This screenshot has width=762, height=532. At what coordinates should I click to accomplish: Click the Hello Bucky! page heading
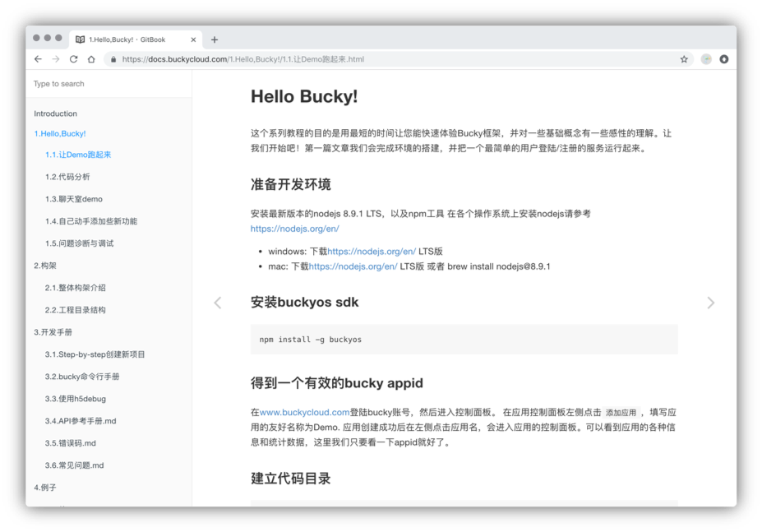(304, 96)
